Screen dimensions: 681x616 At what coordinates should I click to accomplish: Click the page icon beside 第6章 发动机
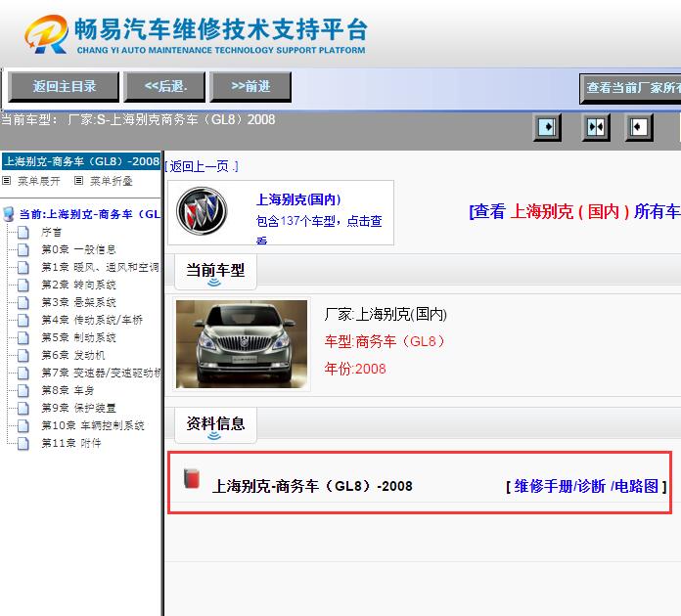click(23, 355)
